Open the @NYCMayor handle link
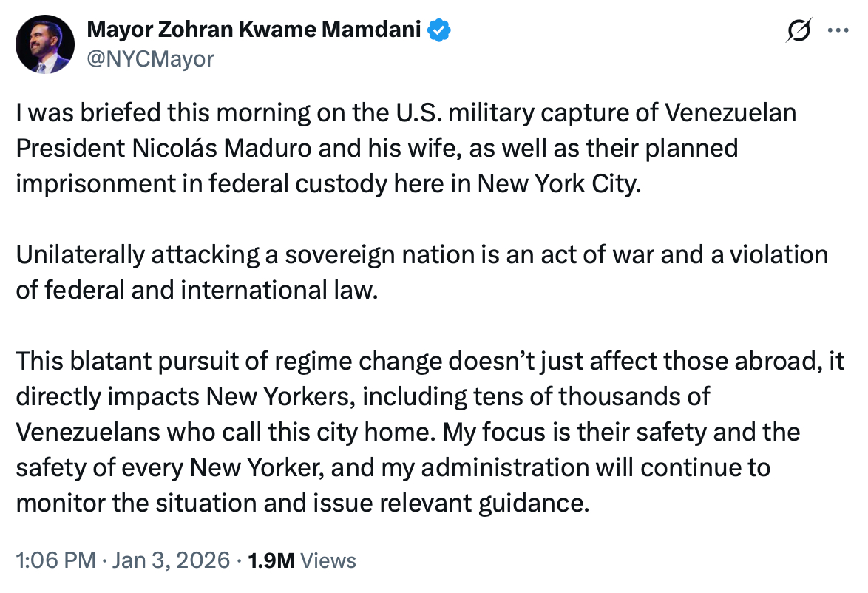Screen dimensions: 868x593 pyautogui.click(x=150, y=58)
